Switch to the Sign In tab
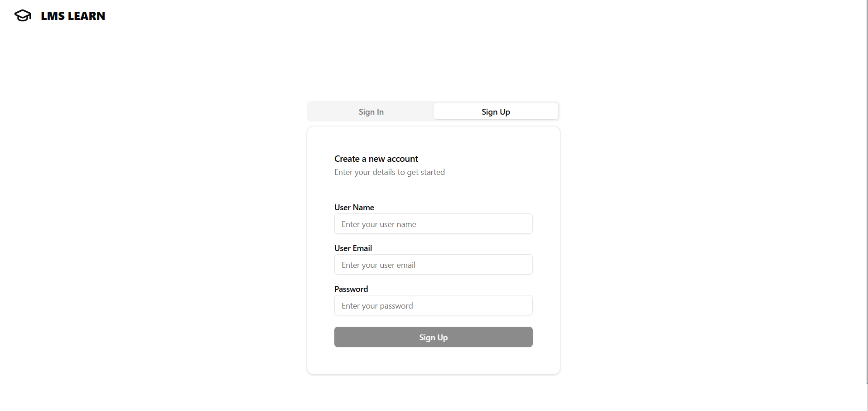The image size is (868, 411). pyautogui.click(x=371, y=111)
